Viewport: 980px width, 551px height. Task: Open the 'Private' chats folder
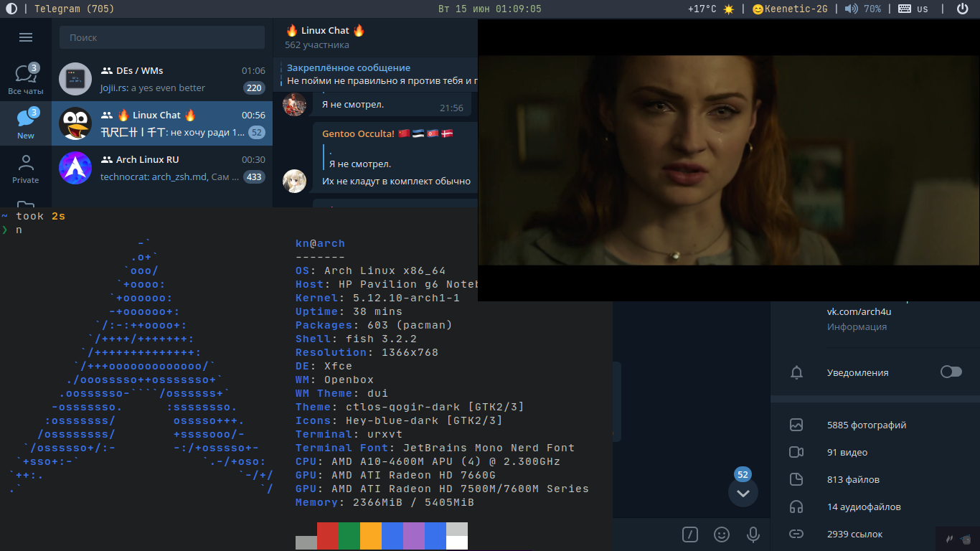(26, 168)
